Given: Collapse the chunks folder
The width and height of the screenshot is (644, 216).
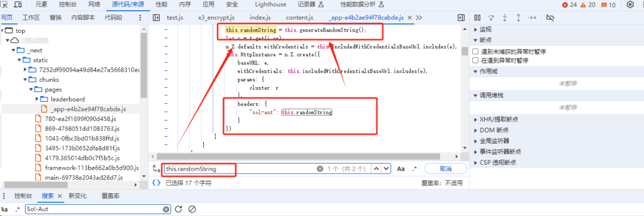Looking at the screenshot, I should coord(24,80).
